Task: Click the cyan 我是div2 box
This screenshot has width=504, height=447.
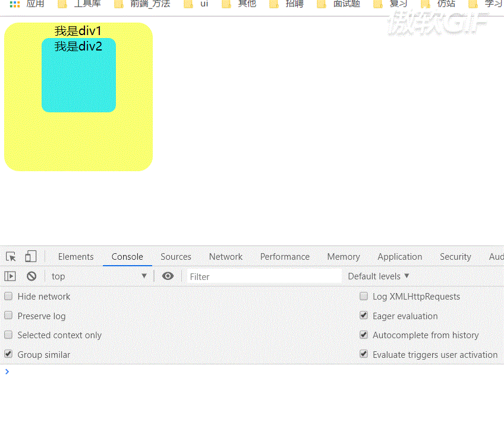Action: 78,75
